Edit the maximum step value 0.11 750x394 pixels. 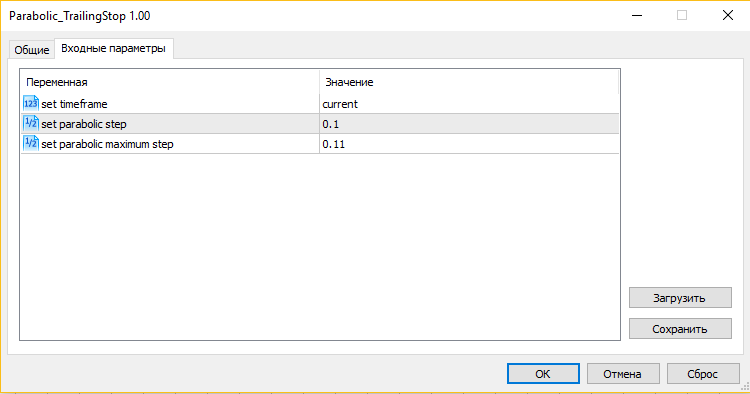[469, 144]
